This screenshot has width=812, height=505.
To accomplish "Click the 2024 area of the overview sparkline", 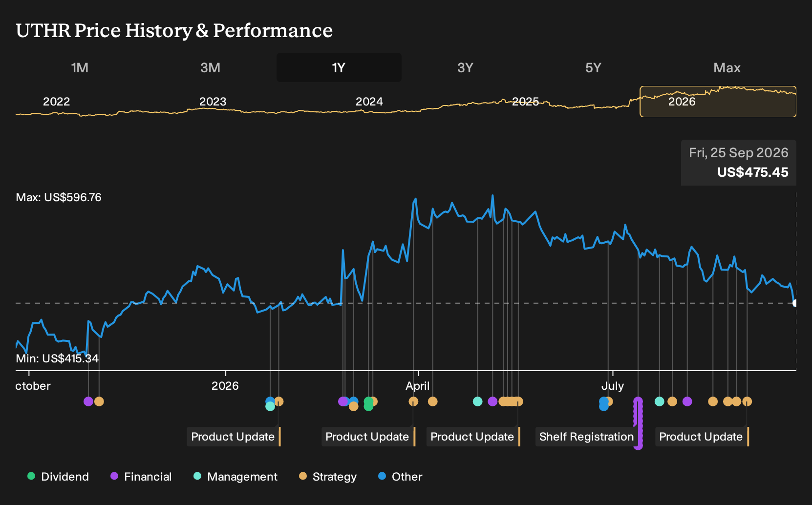I will pos(369,102).
